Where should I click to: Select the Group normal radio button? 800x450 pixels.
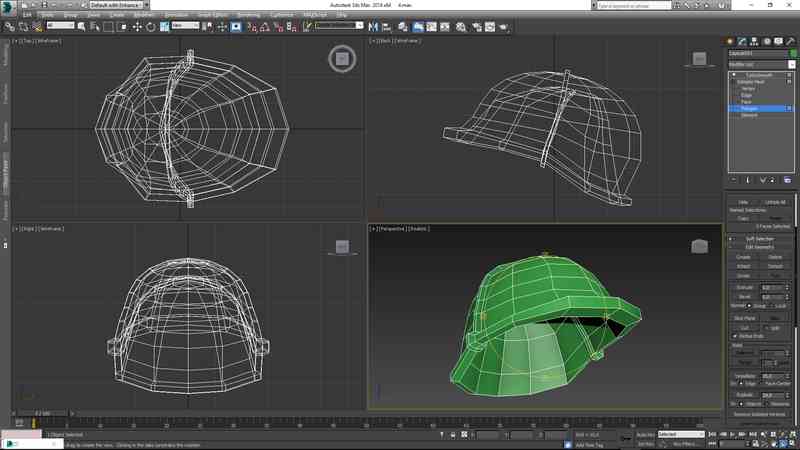[749, 306]
